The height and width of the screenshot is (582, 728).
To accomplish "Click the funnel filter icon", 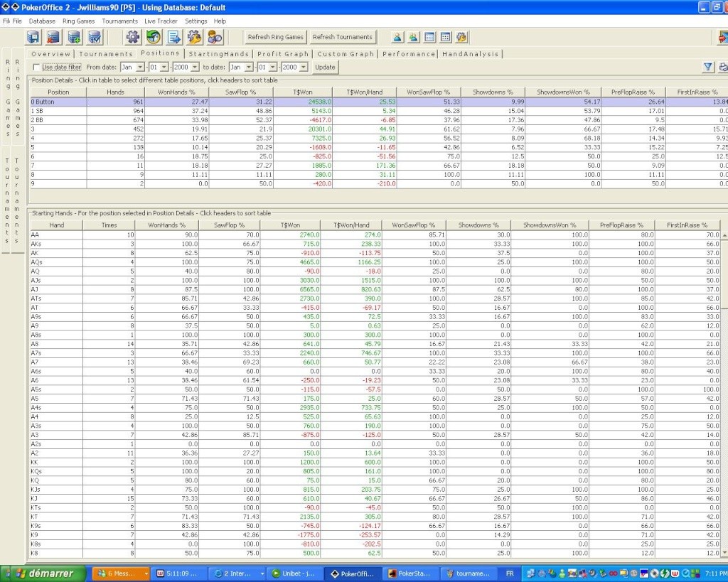I will (x=708, y=68).
